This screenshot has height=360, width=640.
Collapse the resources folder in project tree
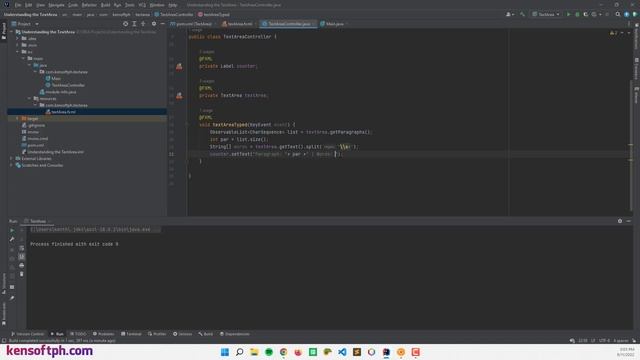pyautogui.click(x=29, y=98)
